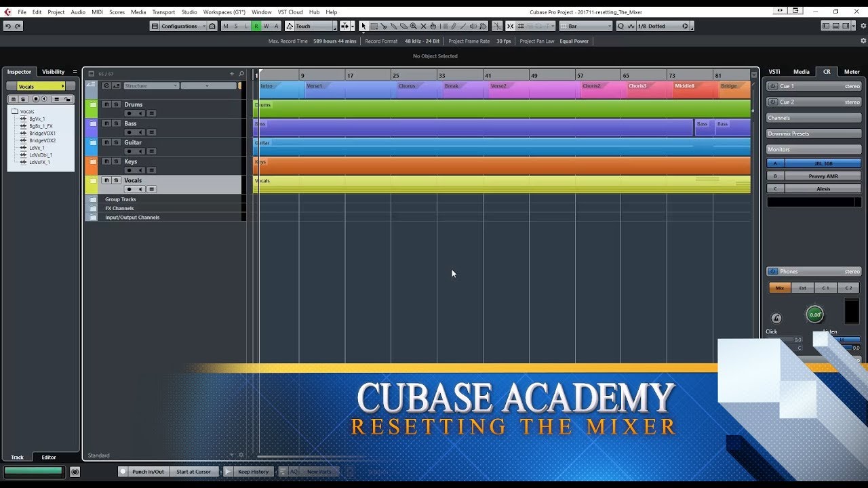Open the Bar grid type dropdown
Viewport: 868px width, 488px height.
point(586,26)
